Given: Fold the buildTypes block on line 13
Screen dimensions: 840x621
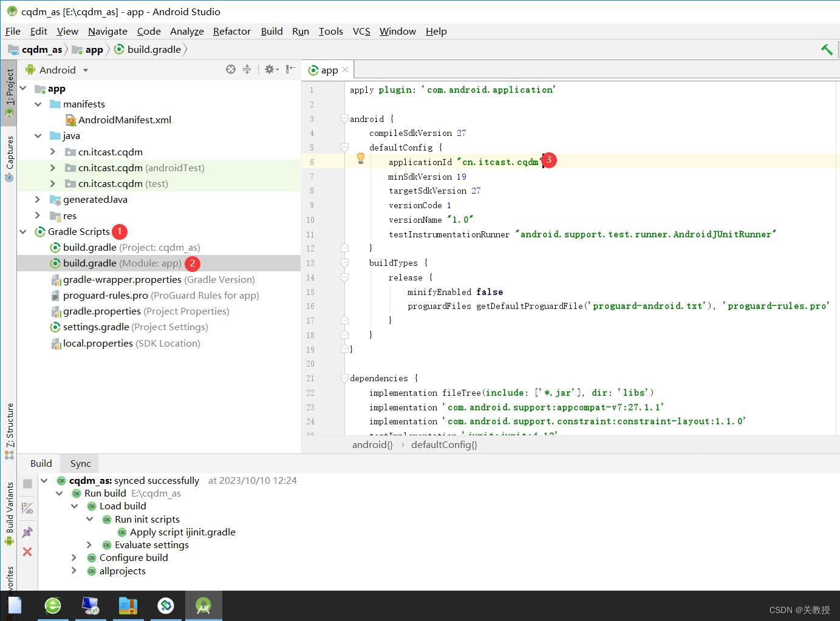Looking at the screenshot, I should click(x=344, y=263).
